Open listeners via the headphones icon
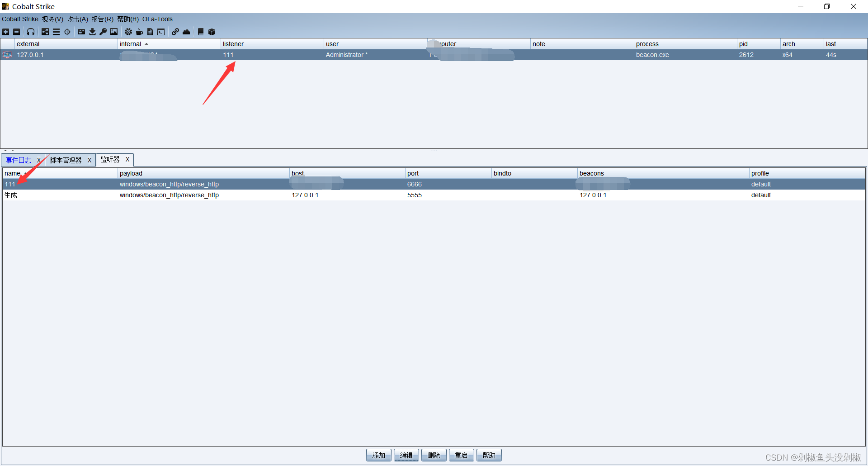The image size is (868, 466). tap(31, 32)
